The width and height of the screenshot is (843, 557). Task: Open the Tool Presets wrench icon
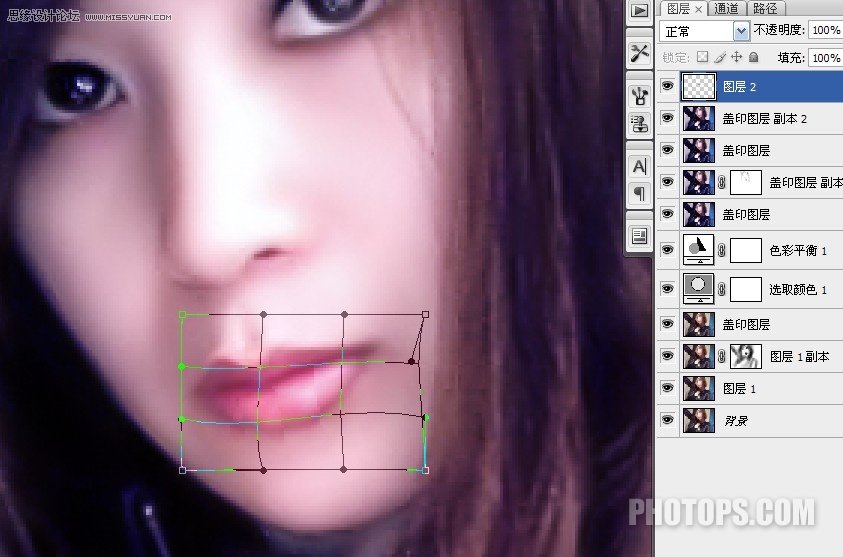pyautogui.click(x=639, y=54)
